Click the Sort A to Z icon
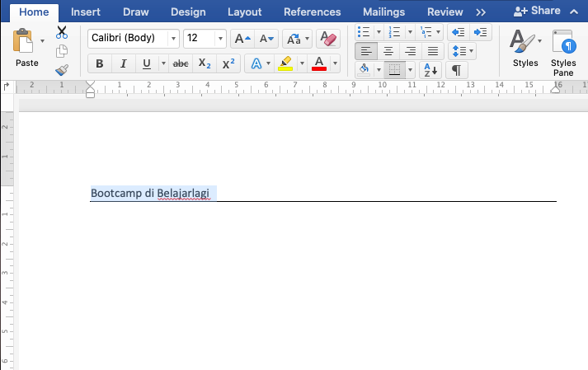 click(x=430, y=70)
